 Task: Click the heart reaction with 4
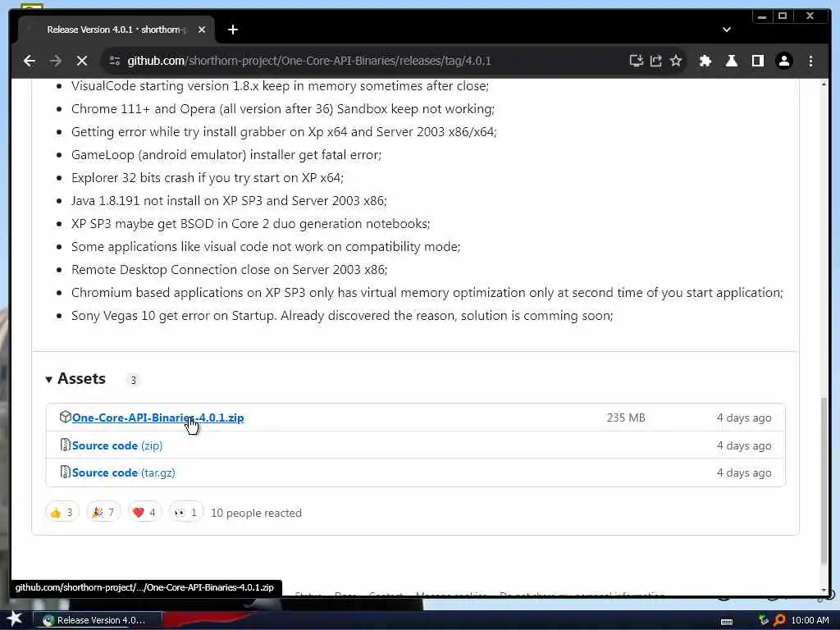[144, 513]
